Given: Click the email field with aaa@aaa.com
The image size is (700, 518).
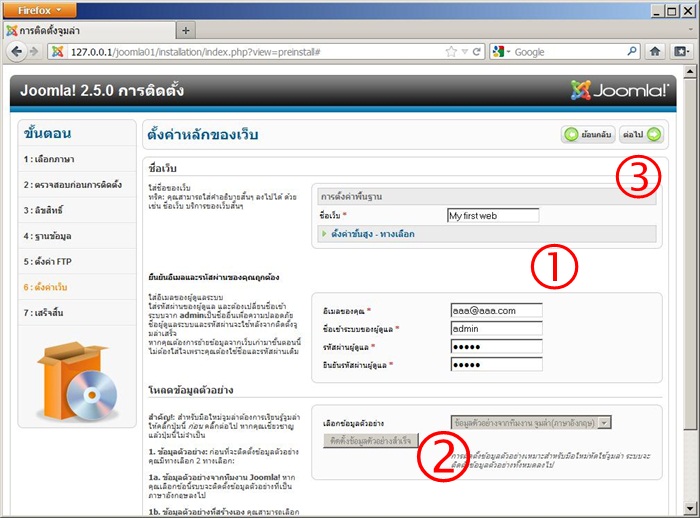Looking at the screenshot, I should [496, 310].
